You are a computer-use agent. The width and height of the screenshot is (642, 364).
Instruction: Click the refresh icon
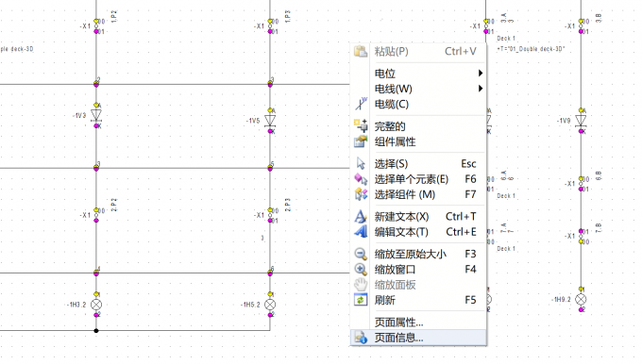click(361, 300)
